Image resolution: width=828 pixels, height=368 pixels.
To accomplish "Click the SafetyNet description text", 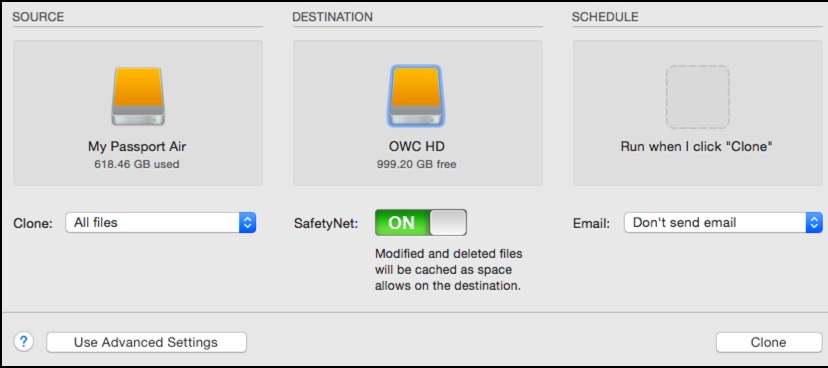I will tap(448, 270).
